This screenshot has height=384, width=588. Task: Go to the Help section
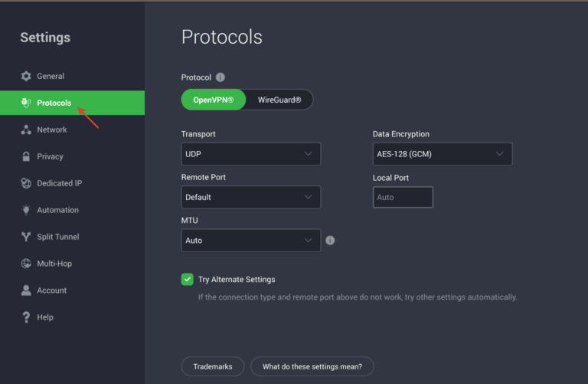(44, 317)
